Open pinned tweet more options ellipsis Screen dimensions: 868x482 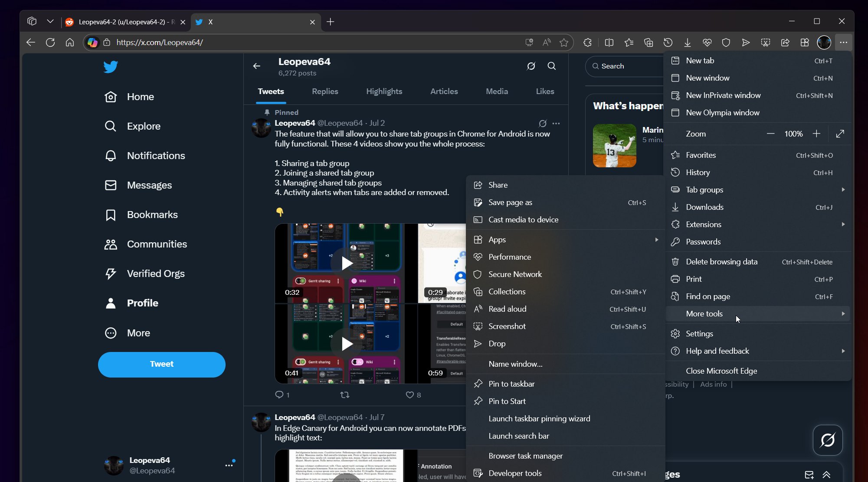coord(556,123)
